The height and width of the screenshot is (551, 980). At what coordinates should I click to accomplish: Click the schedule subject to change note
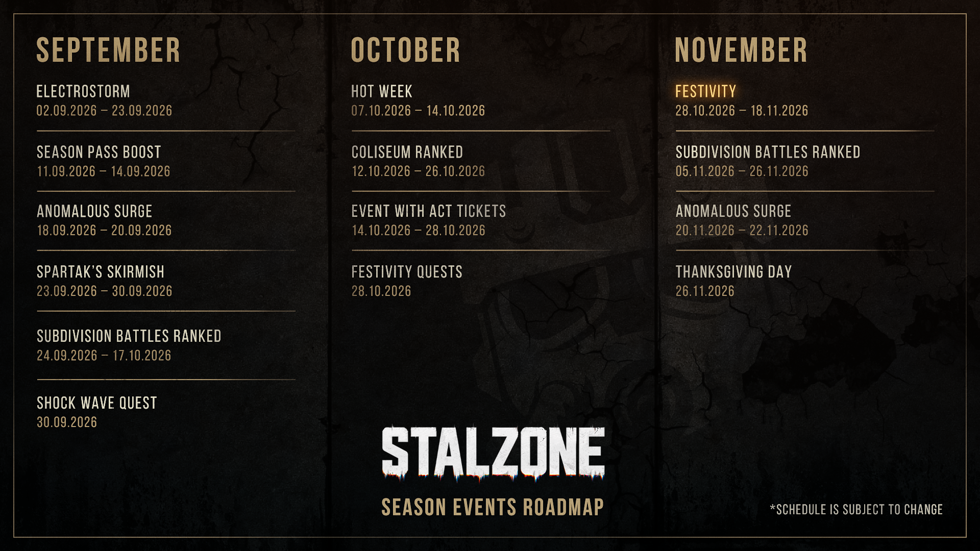click(856, 509)
